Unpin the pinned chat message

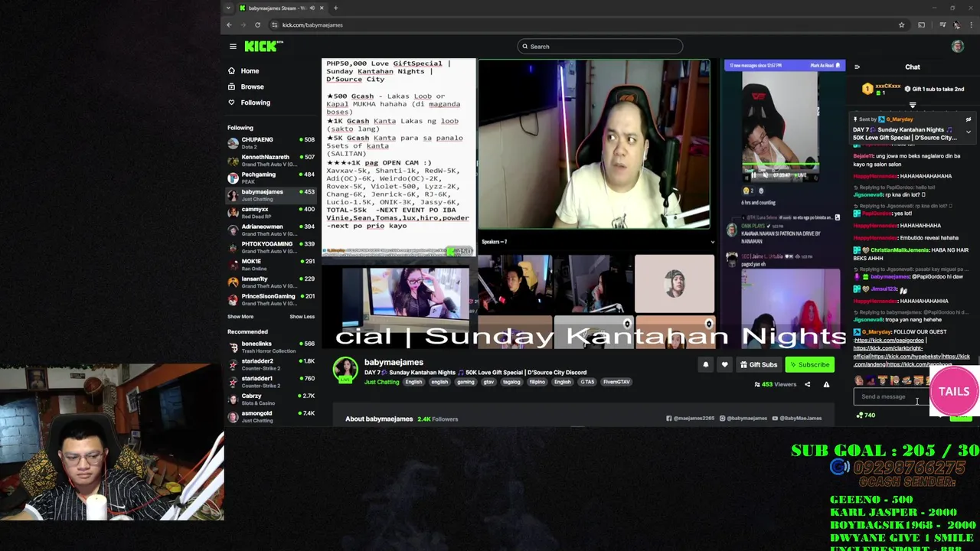968,119
